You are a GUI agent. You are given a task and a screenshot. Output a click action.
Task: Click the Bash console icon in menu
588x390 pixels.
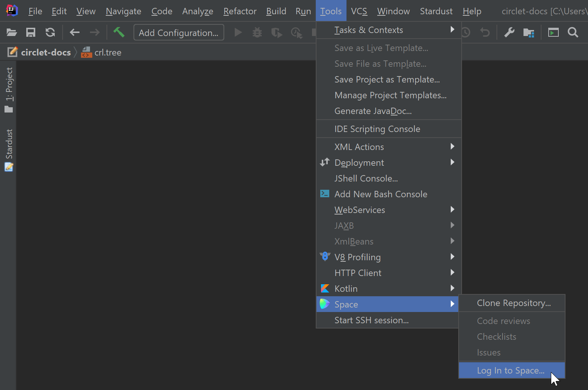click(x=325, y=193)
